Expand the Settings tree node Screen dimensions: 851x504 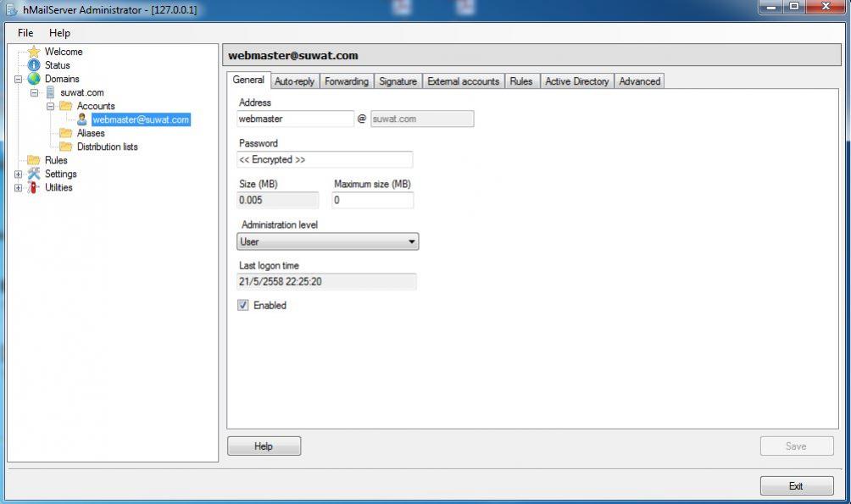tap(18, 174)
